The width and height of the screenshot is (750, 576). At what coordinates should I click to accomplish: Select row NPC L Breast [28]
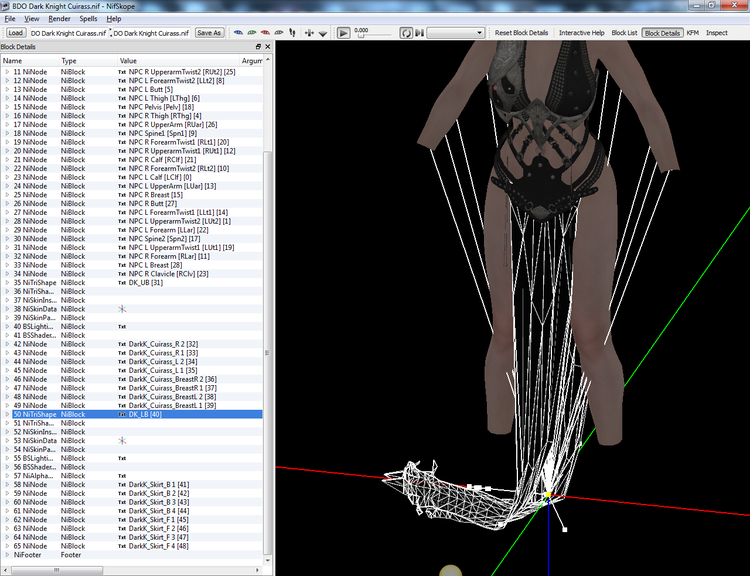(132, 265)
